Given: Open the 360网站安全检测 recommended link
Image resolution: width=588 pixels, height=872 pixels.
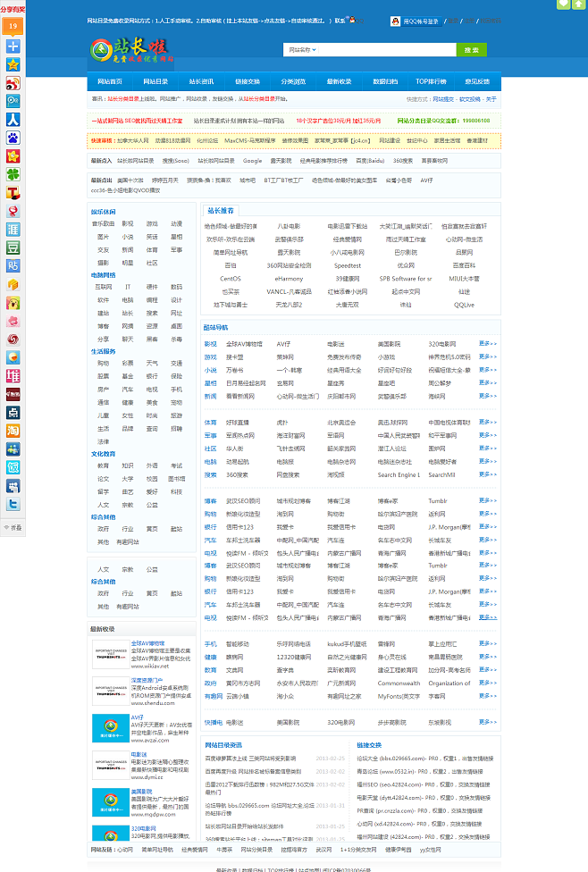Looking at the screenshot, I should [x=289, y=265].
